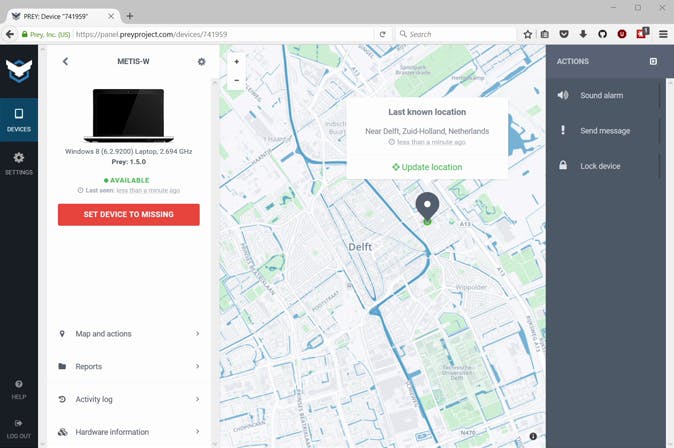
Task: Open a new browser tab
Action: click(x=129, y=16)
